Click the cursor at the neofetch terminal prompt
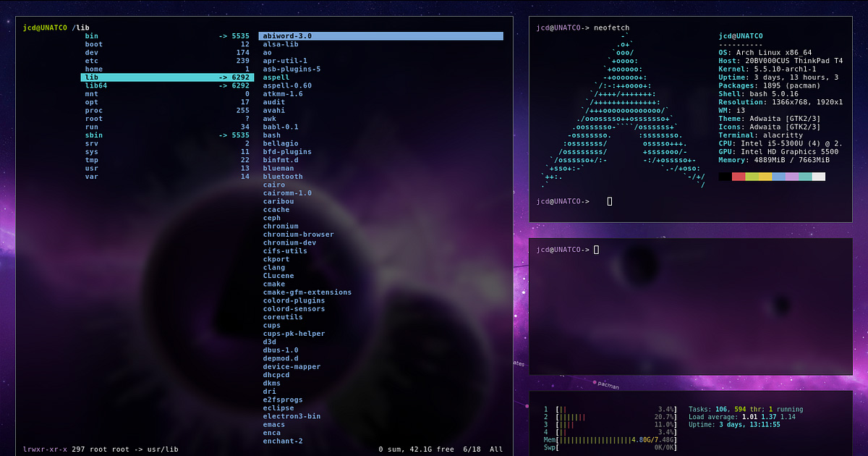 tap(610, 201)
